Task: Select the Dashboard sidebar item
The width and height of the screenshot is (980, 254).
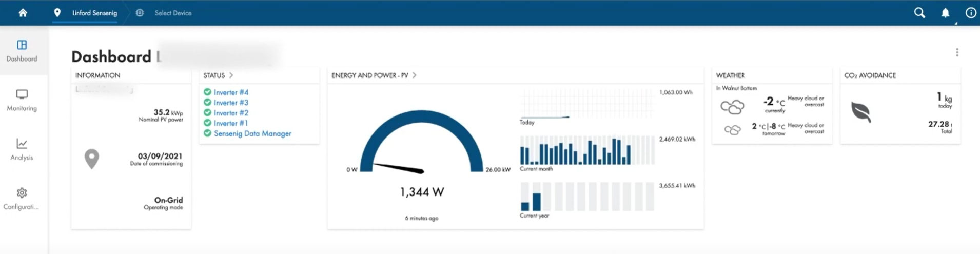Action: (x=22, y=51)
